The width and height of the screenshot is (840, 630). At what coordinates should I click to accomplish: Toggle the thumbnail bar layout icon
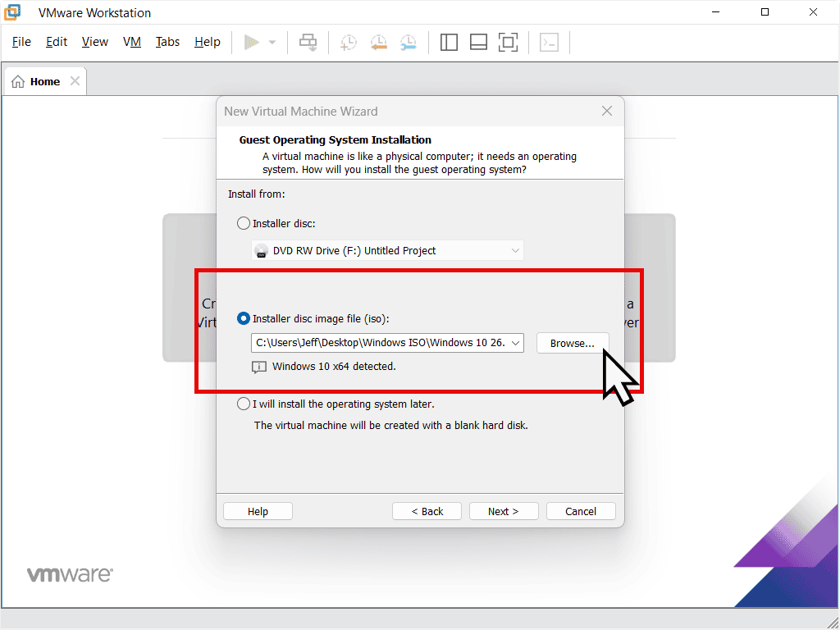coord(478,42)
